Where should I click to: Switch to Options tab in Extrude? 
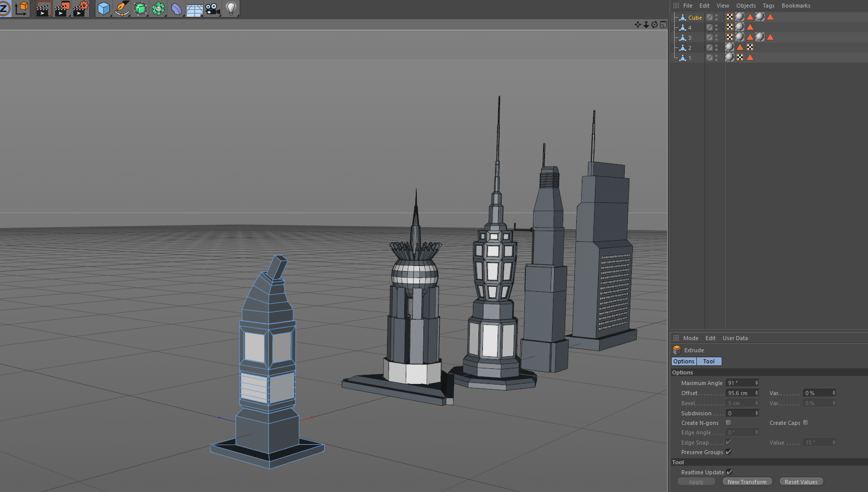click(684, 361)
